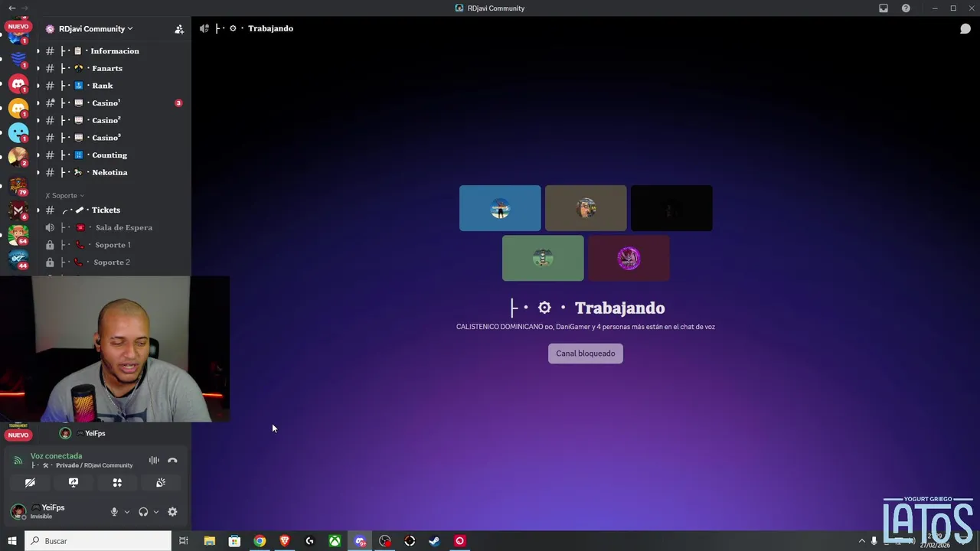Open Steam from the taskbar

pyautogui.click(x=434, y=541)
